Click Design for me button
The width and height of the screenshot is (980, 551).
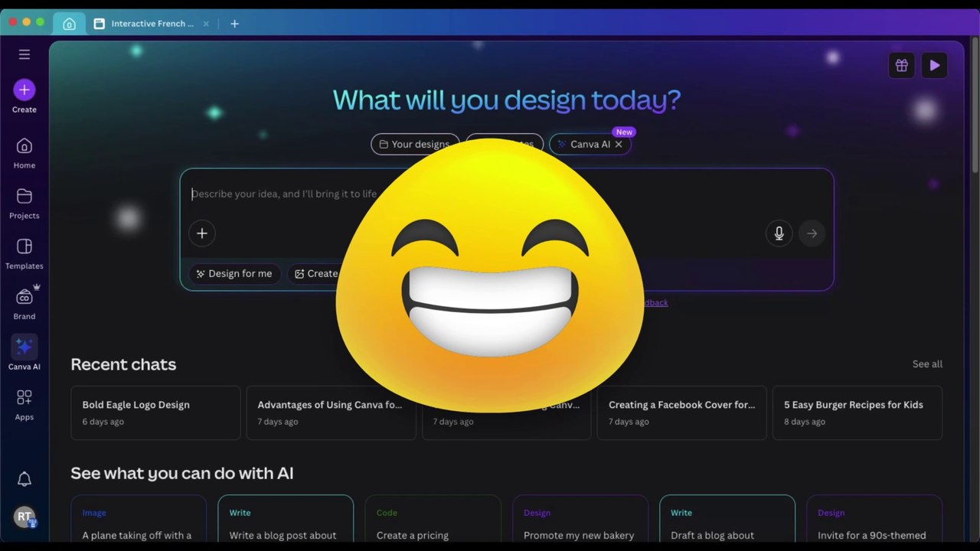(x=234, y=273)
